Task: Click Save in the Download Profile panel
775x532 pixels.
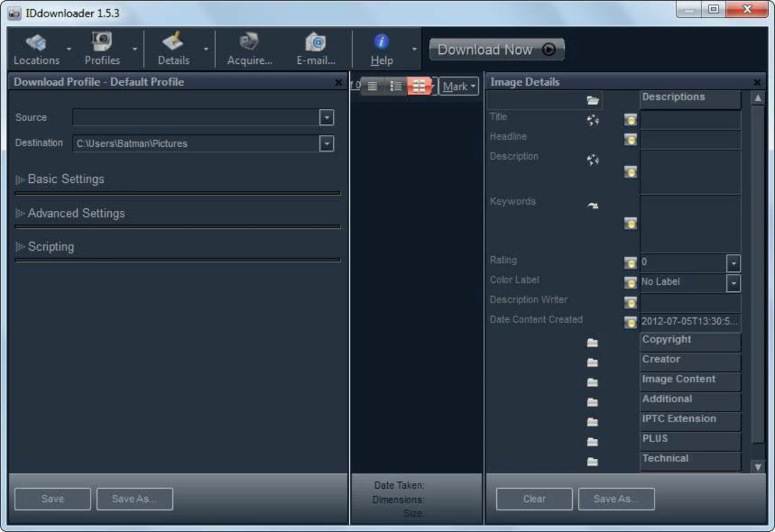Action: pos(53,499)
